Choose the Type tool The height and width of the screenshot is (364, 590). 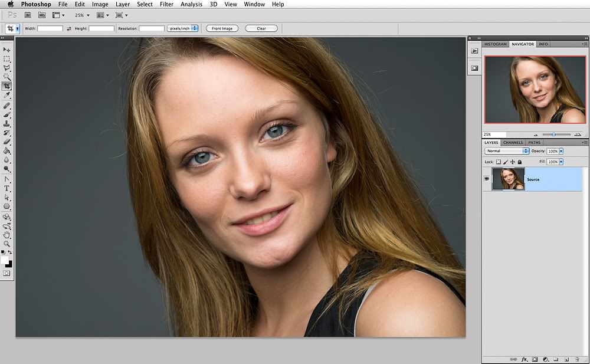point(7,188)
